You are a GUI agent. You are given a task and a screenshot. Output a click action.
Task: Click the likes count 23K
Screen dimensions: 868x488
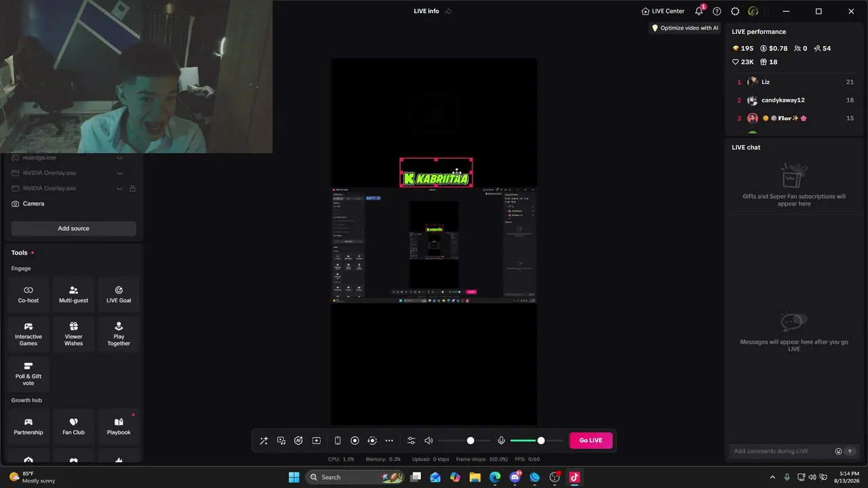[x=743, y=62]
